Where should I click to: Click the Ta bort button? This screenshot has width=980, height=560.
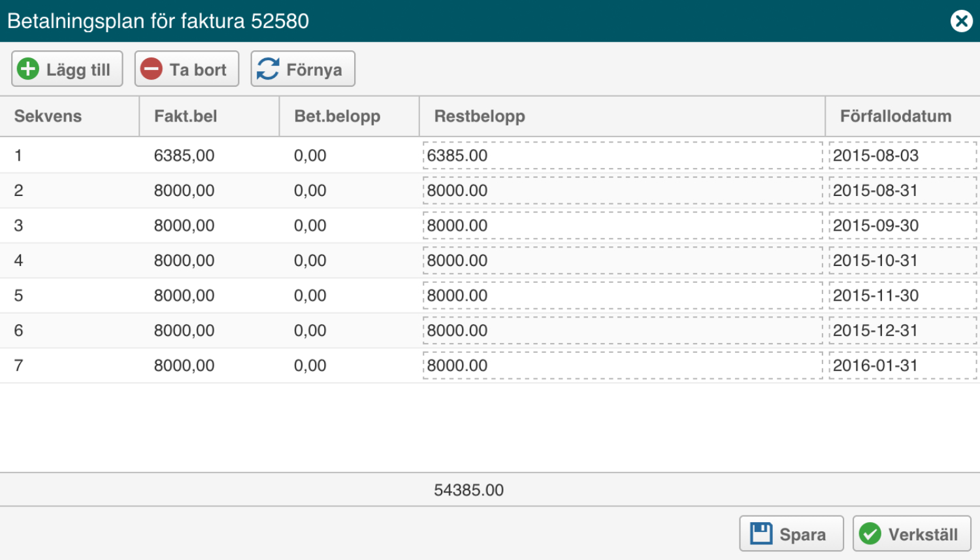tap(187, 69)
